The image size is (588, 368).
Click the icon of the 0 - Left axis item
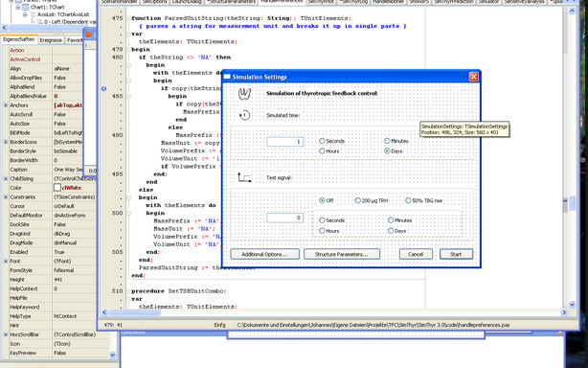(40, 22)
